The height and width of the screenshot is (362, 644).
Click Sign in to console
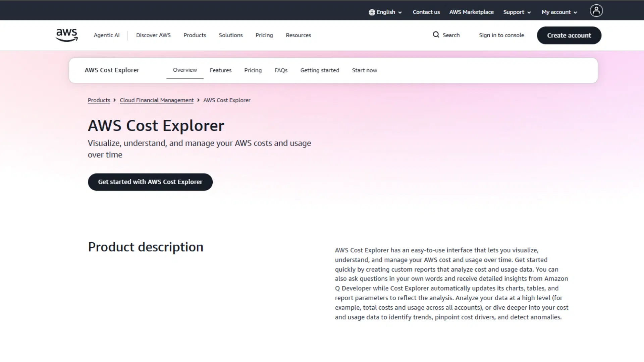pos(501,35)
